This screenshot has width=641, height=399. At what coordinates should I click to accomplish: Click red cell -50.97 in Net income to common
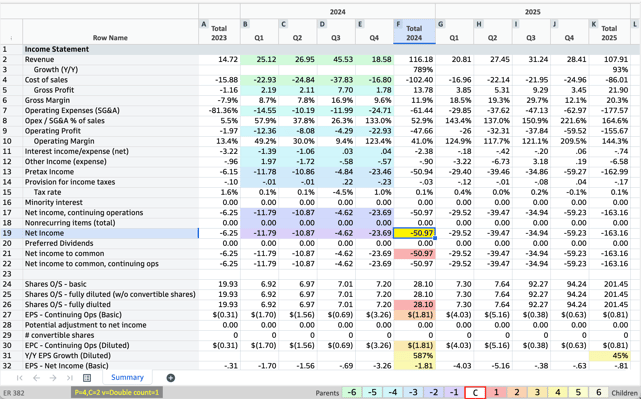tap(414, 253)
